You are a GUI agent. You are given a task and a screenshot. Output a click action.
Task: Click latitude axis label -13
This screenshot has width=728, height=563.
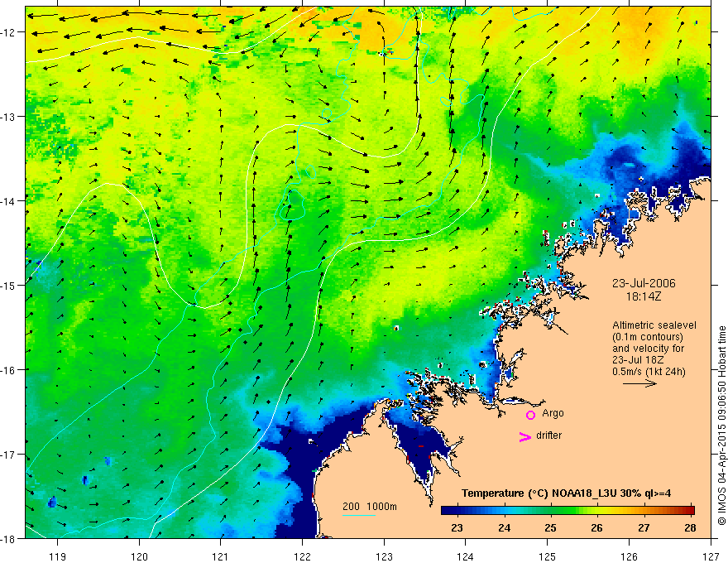(x=7, y=117)
